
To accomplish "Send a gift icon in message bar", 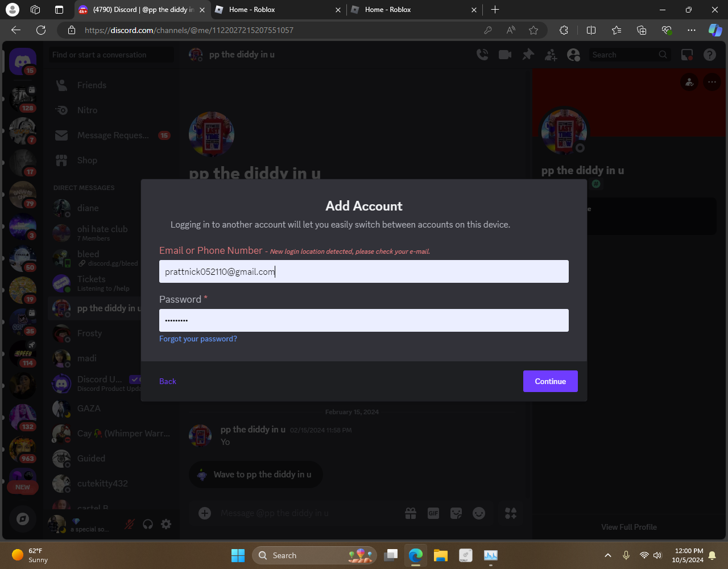I will [411, 513].
